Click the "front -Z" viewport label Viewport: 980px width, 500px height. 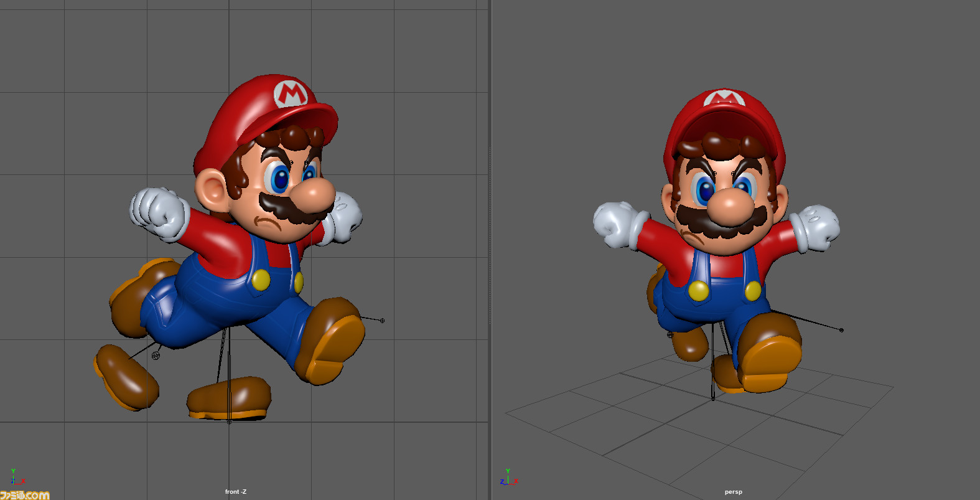tap(236, 492)
